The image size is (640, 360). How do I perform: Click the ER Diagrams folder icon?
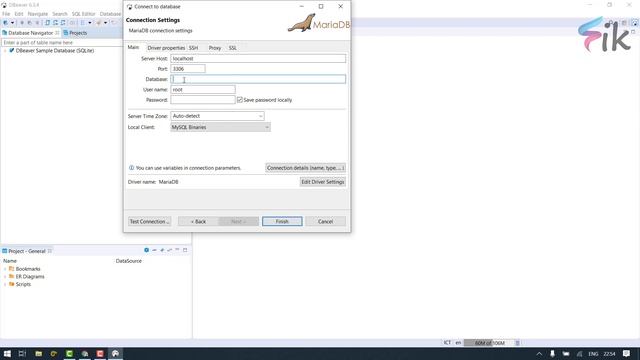pyautogui.click(x=12, y=276)
